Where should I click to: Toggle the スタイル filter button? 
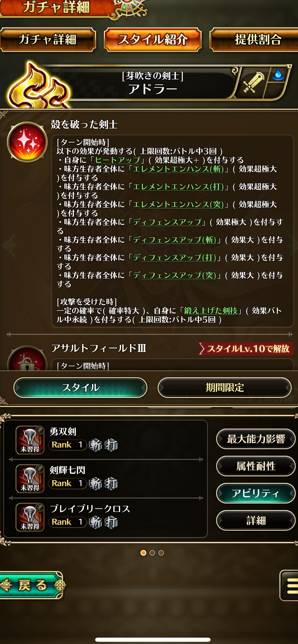coord(80,388)
